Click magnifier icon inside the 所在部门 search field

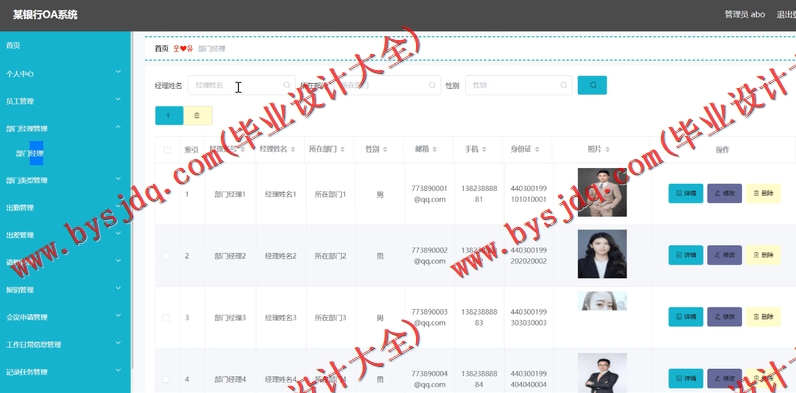432,85
